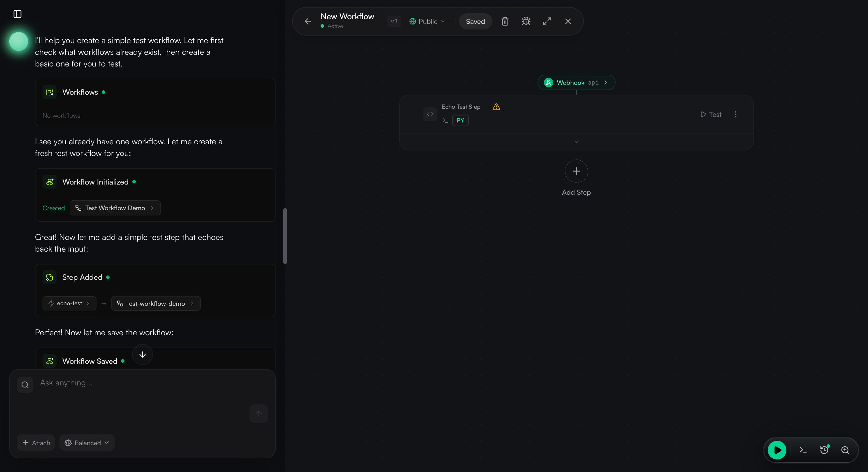Delete workflow using trash icon

tap(505, 21)
